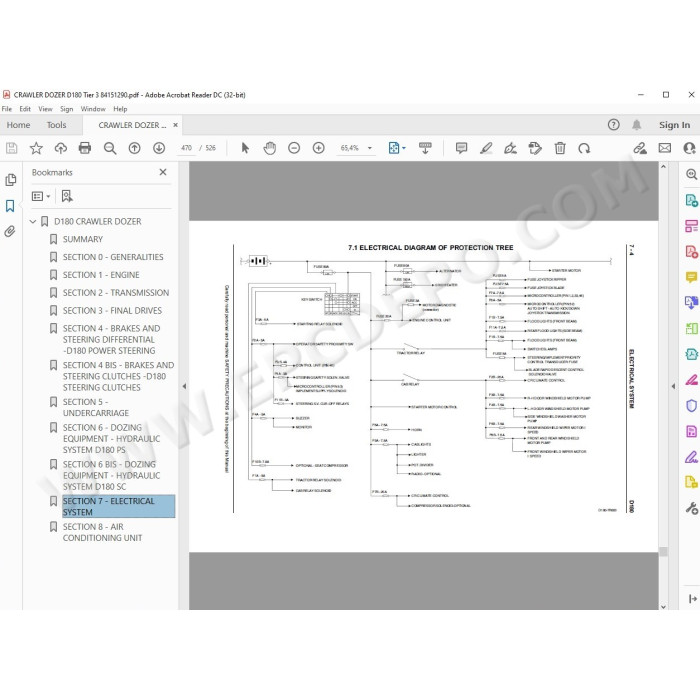The image size is (700, 700).
Task: Open Page Thumbnails panel icon
Action: point(10,180)
